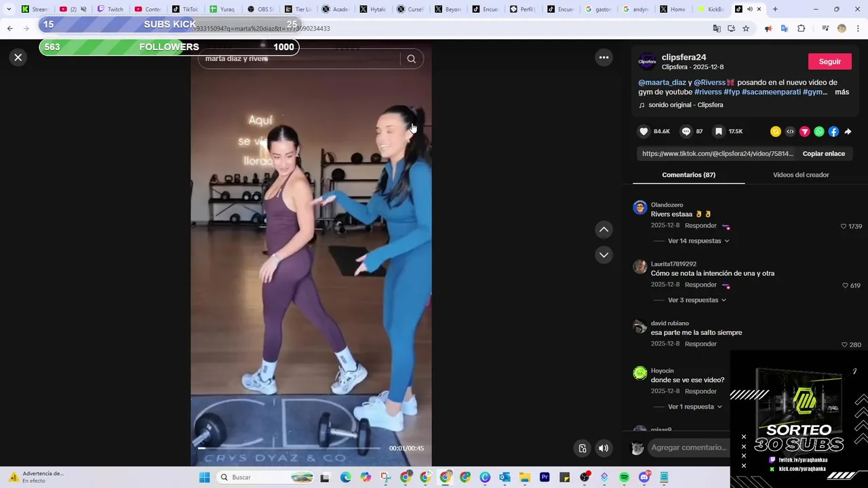This screenshot has width=868, height=488.
Task: Get embed code icon
Action: 790,131
